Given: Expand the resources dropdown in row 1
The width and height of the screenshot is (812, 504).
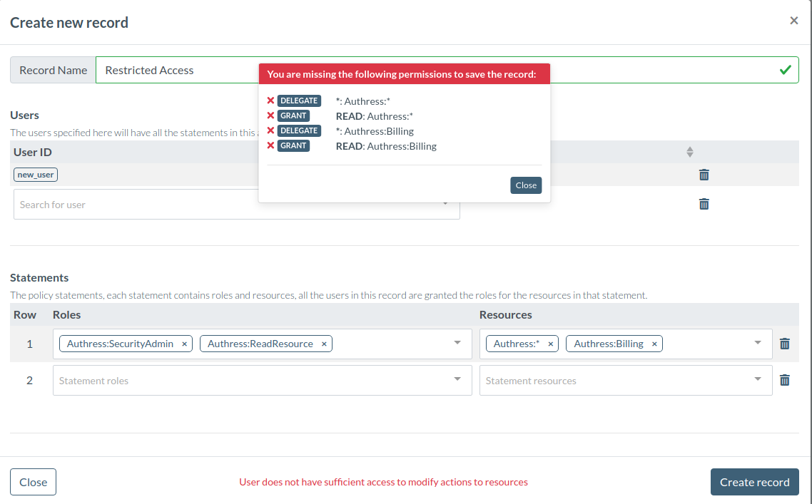Looking at the screenshot, I should (x=757, y=343).
